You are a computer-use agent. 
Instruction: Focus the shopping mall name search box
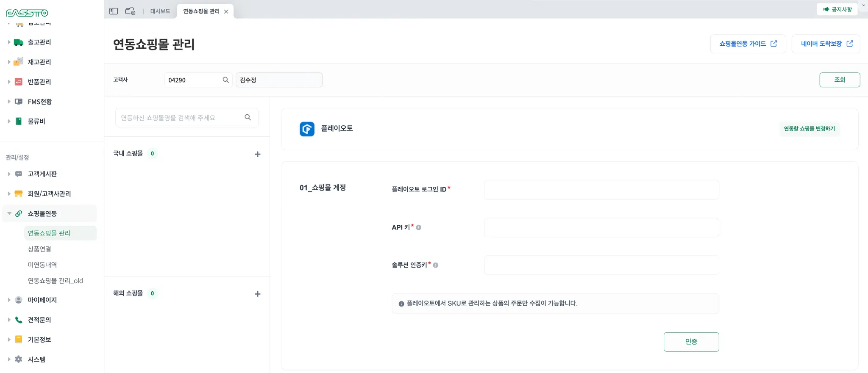coord(187,118)
